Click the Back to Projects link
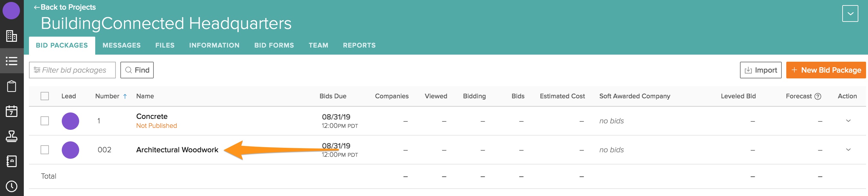This screenshot has height=196, width=868. [x=65, y=7]
